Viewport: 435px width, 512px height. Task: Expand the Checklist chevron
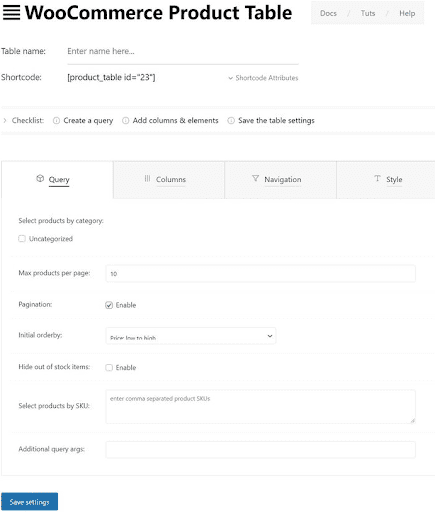pos(5,120)
